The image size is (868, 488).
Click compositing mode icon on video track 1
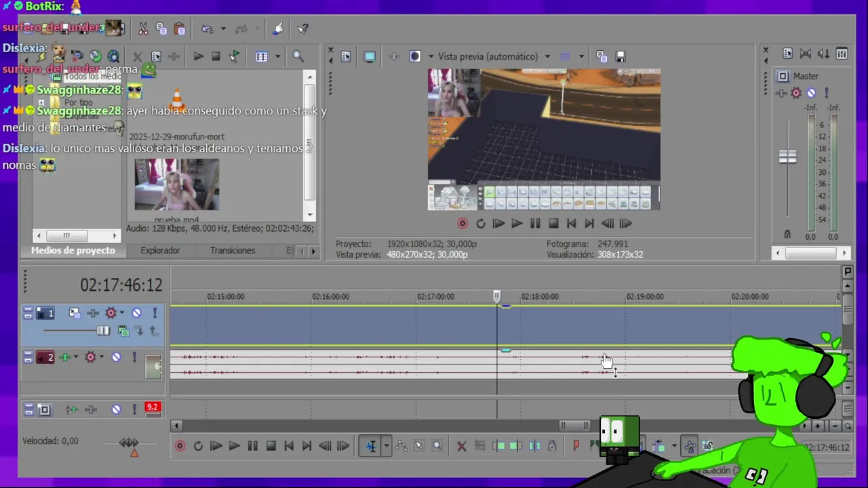(123, 331)
